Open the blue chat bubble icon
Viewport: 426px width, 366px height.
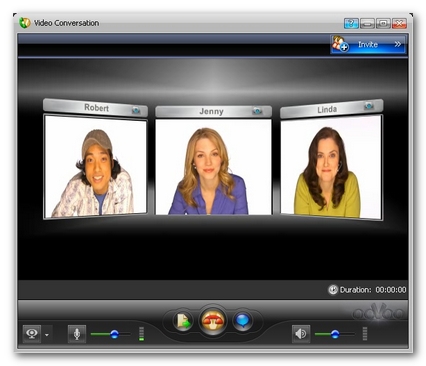(242, 321)
